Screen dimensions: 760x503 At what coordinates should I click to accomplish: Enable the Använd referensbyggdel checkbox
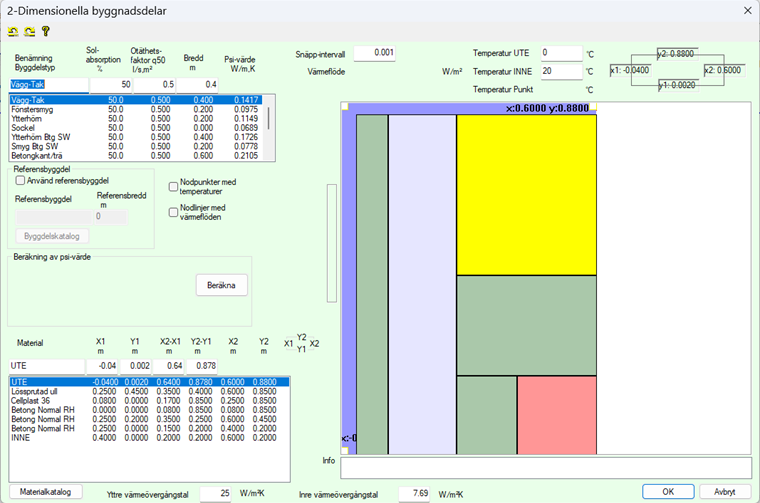[x=21, y=180]
